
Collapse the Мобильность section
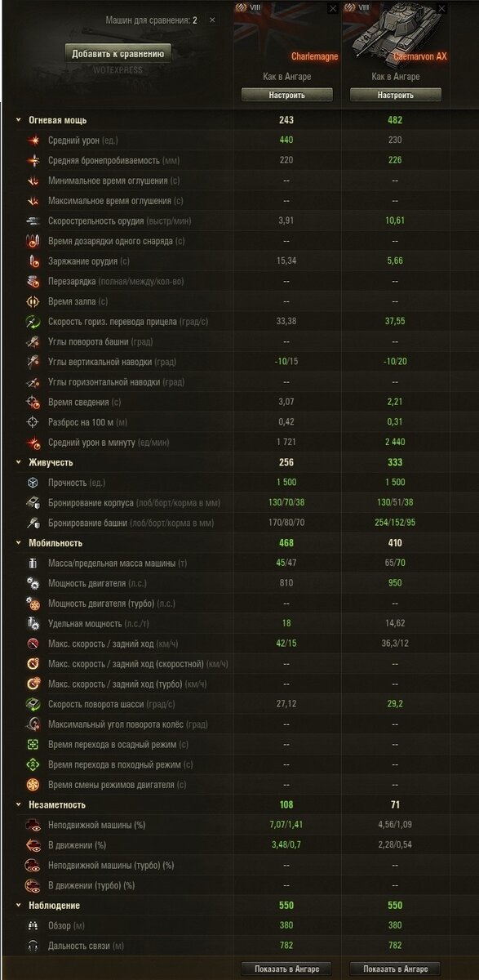(19, 543)
